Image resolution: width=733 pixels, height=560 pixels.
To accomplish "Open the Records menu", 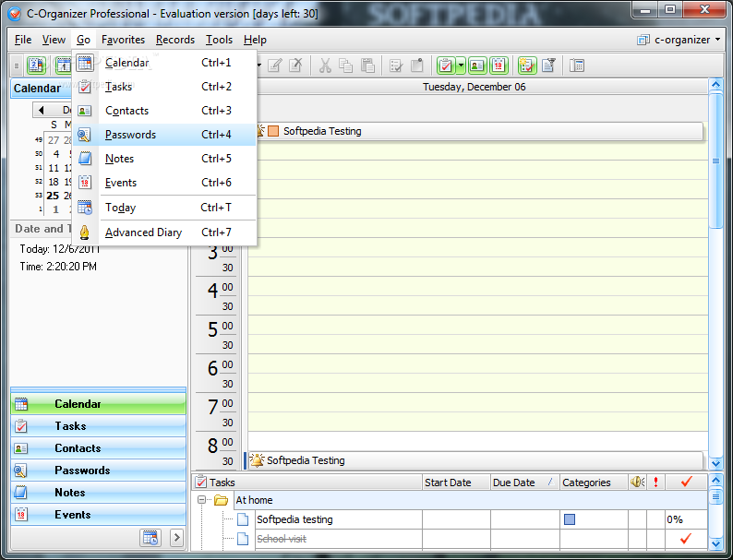I will coord(175,40).
